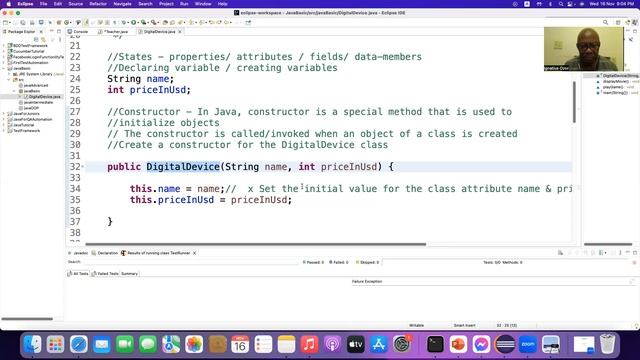Open the File menu
Image resolution: width=640 pixels, height=360 pixels.
[x=43, y=4]
